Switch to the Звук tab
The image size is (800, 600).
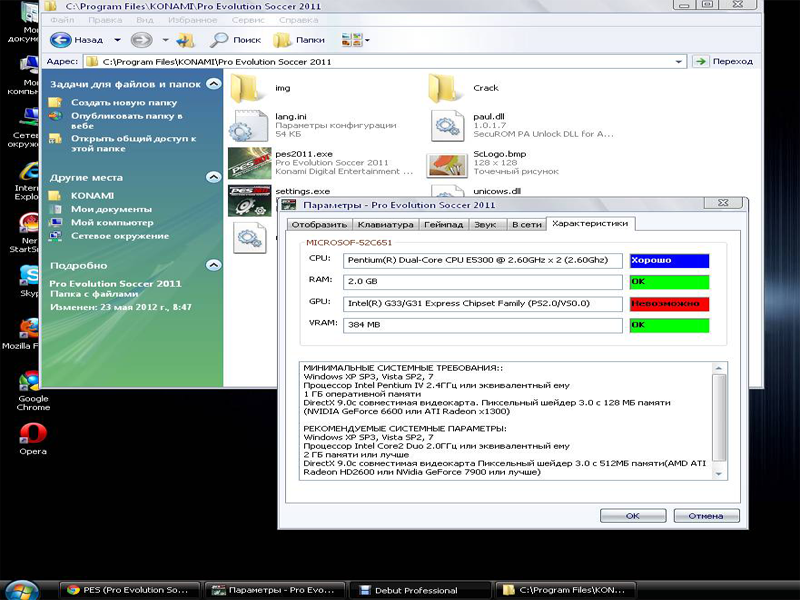tap(485, 225)
